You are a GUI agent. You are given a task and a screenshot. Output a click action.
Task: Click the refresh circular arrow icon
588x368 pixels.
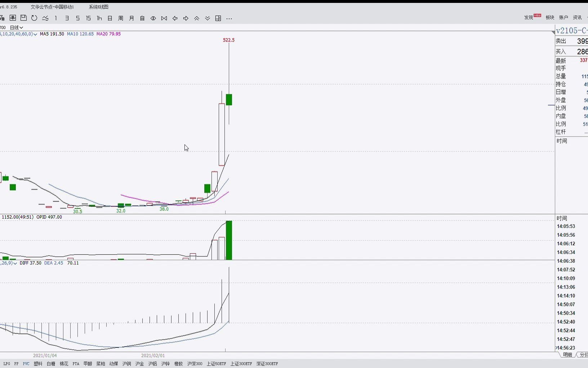pyautogui.click(x=34, y=18)
